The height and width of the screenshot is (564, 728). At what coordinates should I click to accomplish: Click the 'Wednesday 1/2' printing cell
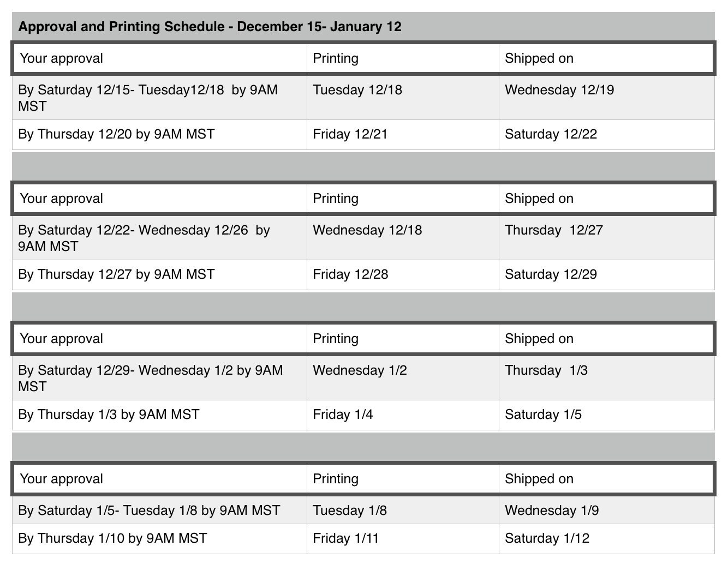(403, 378)
